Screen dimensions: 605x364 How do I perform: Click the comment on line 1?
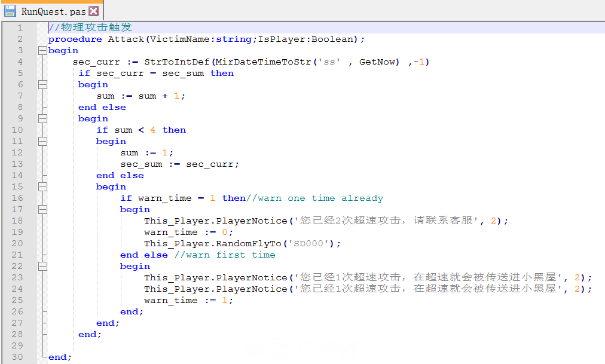(x=90, y=27)
